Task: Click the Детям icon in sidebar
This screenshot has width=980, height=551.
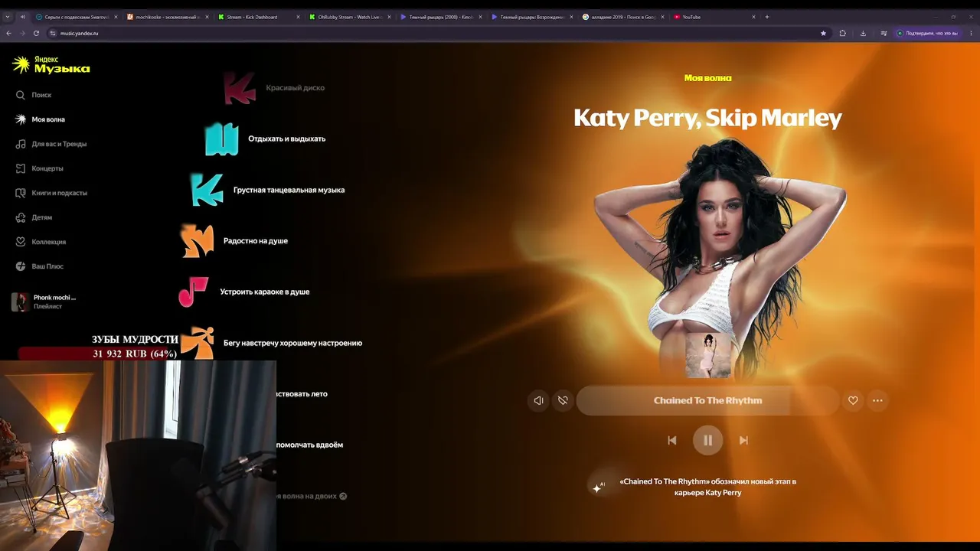Action: coord(21,217)
